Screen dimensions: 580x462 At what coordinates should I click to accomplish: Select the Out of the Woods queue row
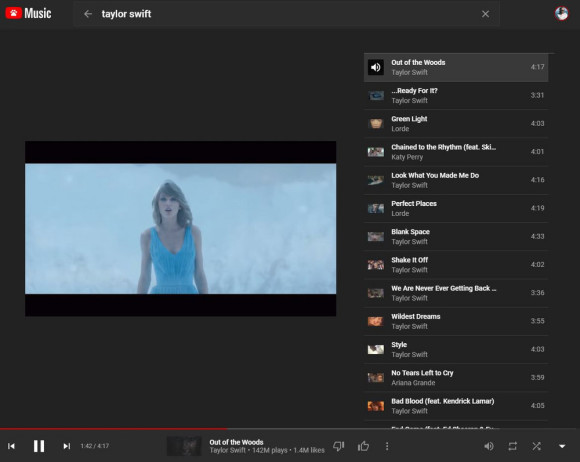click(x=456, y=67)
